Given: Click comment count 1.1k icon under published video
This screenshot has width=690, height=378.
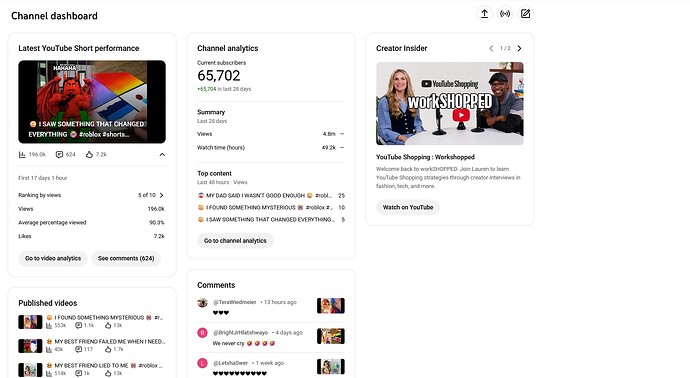Looking at the screenshot, I should point(78,326).
